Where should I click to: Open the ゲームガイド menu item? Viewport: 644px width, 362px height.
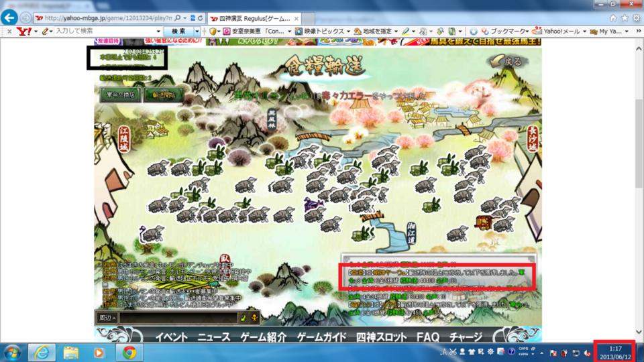click(322, 337)
